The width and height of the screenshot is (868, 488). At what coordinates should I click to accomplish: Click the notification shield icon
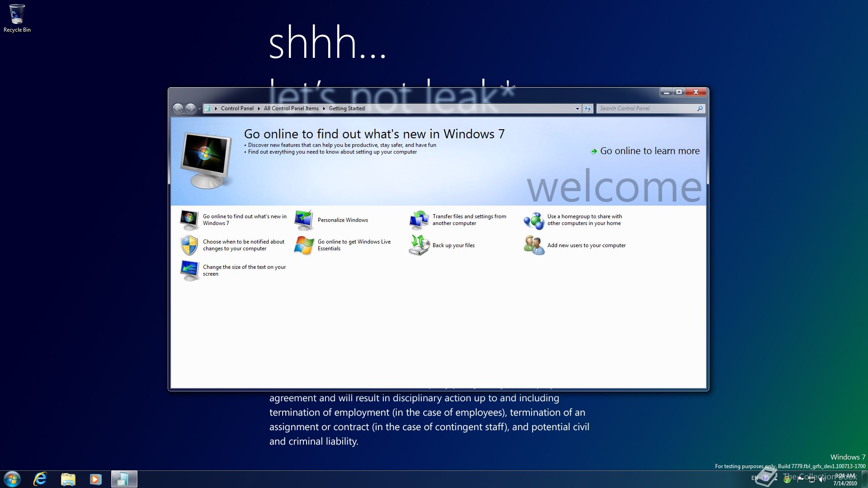189,245
